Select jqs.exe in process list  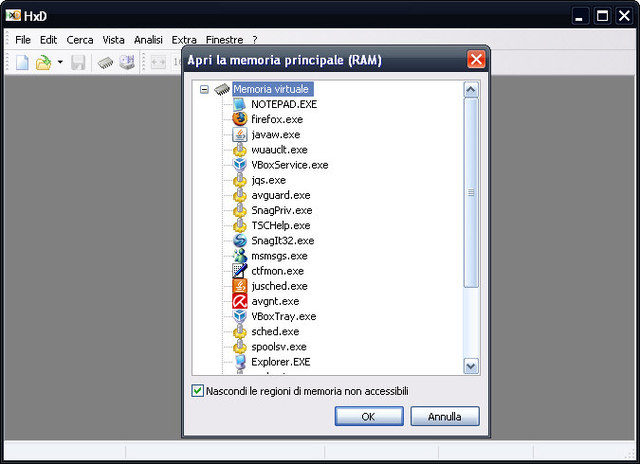pyautogui.click(x=268, y=180)
